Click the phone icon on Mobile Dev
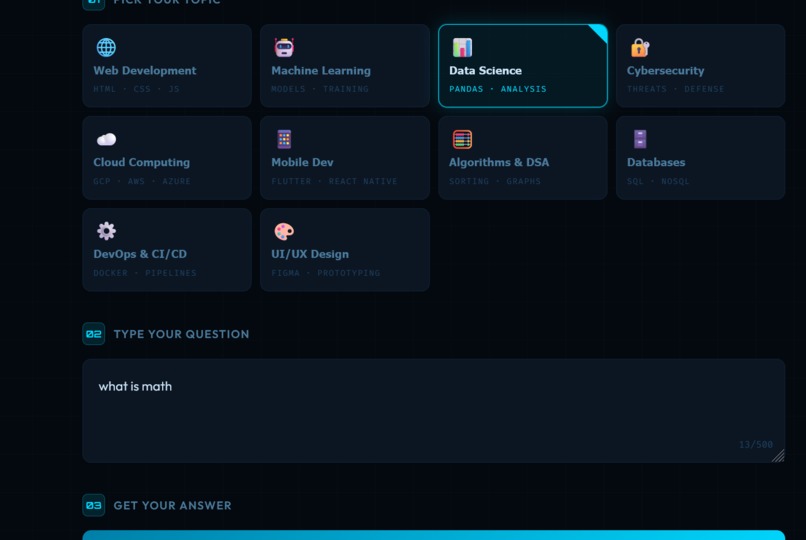Screen dimensions: 806x540 pyautogui.click(x=284, y=139)
